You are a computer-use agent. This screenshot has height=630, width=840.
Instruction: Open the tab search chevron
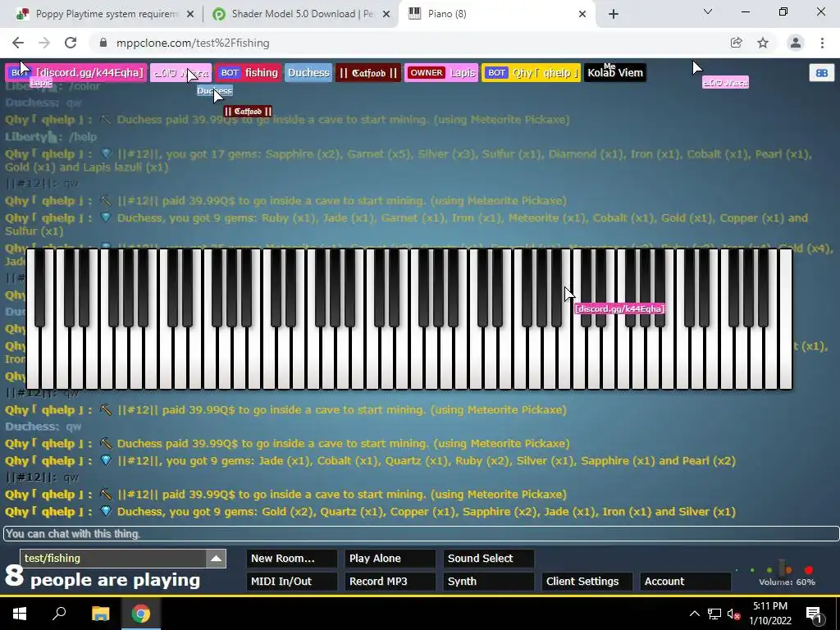(x=708, y=11)
